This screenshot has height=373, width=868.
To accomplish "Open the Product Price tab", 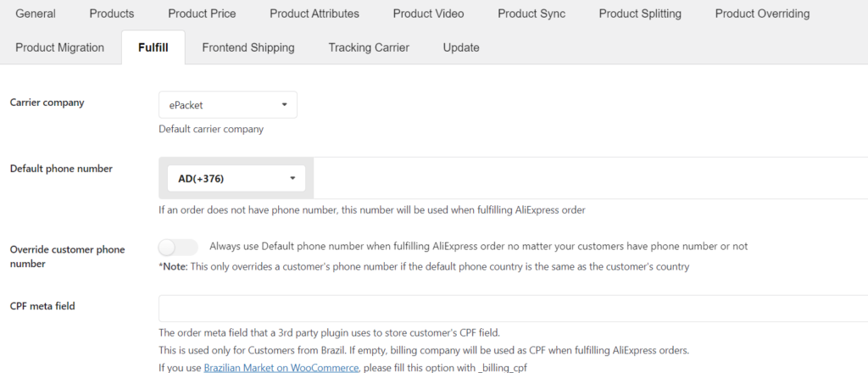I will pos(202,14).
